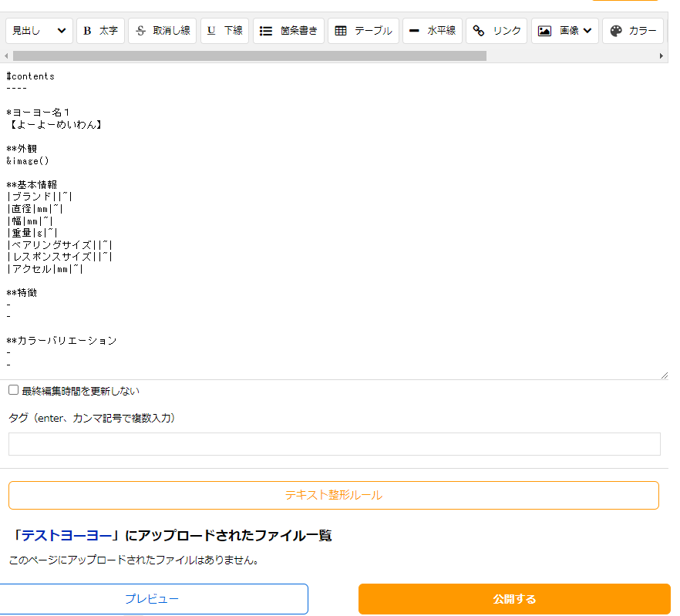Apply bold with the 太字 button
The width and height of the screenshot is (680, 616).
pos(100,31)
